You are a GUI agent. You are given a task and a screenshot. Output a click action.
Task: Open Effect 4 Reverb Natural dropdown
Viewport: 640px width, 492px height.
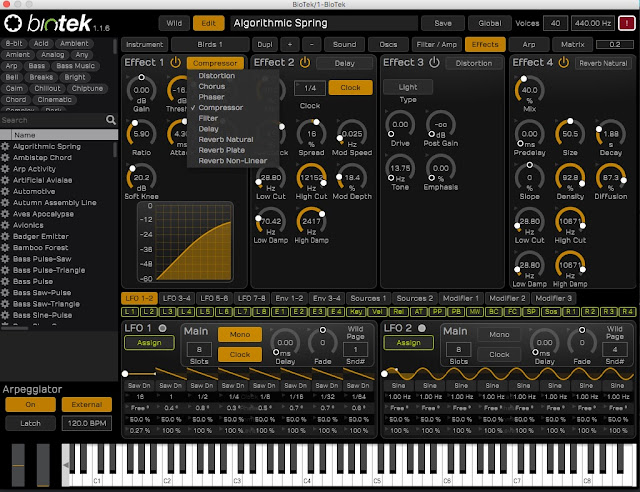603,63
